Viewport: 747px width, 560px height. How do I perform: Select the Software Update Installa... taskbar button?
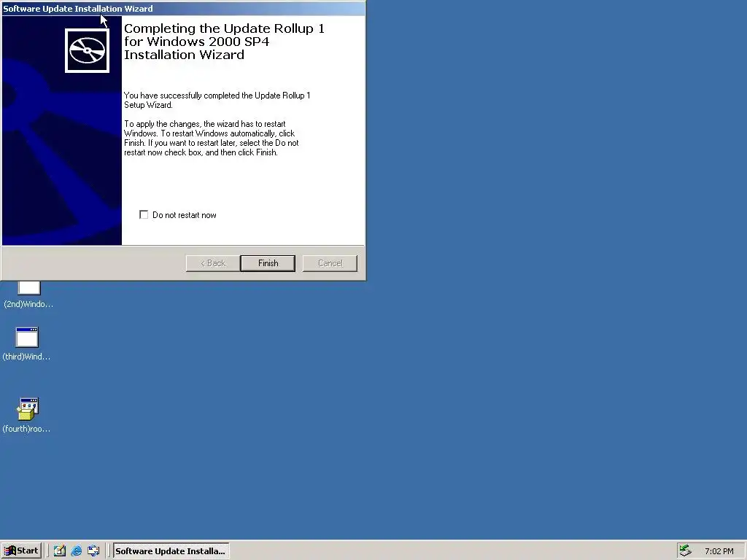click(x=171, y=551)
